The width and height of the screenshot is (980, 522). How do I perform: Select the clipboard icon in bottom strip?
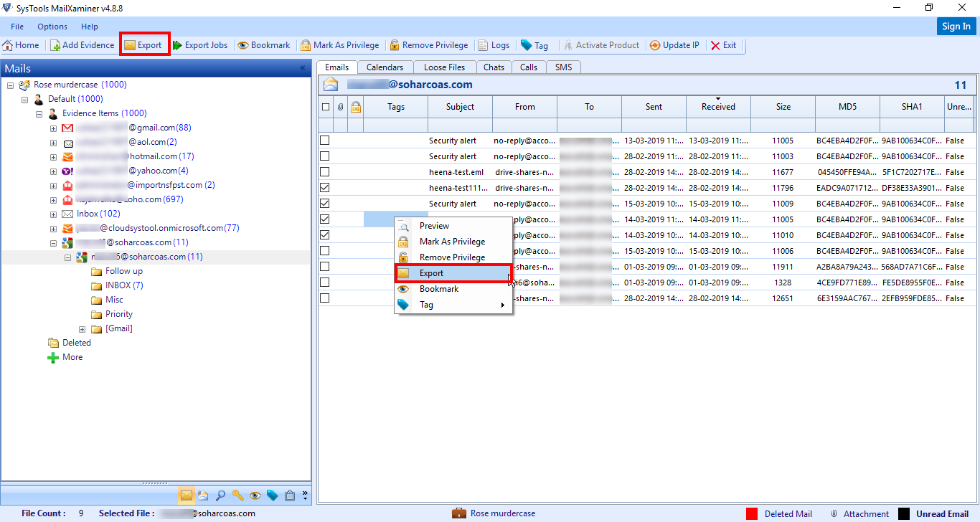290,495
